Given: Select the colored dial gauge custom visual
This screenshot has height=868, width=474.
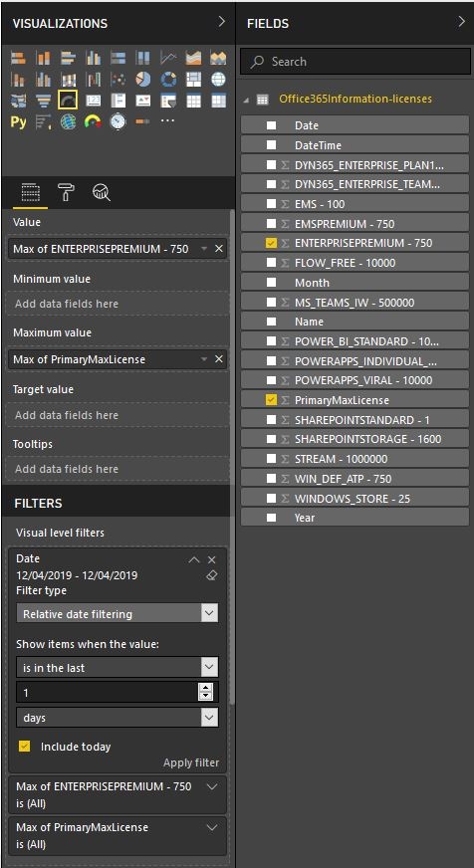Looking at the screenshot, I should click(93, 121).
